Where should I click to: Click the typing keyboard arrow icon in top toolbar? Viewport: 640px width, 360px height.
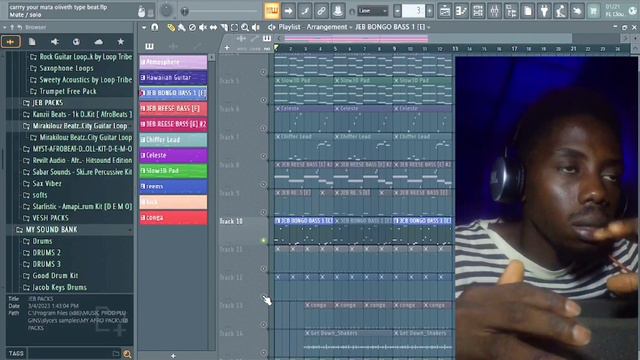tap(289, 11)
